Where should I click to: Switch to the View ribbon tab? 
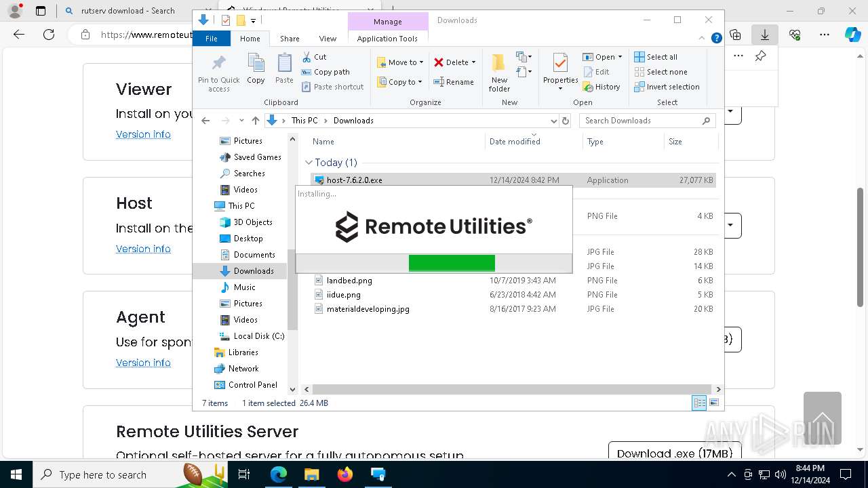pyautogui.click(x=328, y=39)
